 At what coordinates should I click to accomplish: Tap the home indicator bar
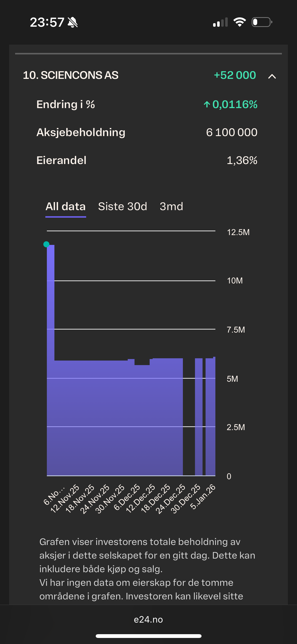click(x=148, y=636)
